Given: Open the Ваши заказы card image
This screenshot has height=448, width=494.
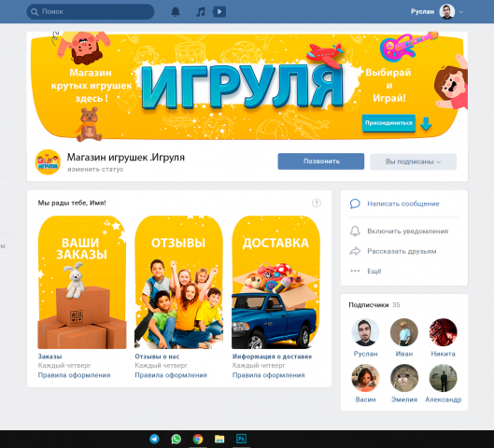Looking at the screenshot, I should tap(82, 282).
